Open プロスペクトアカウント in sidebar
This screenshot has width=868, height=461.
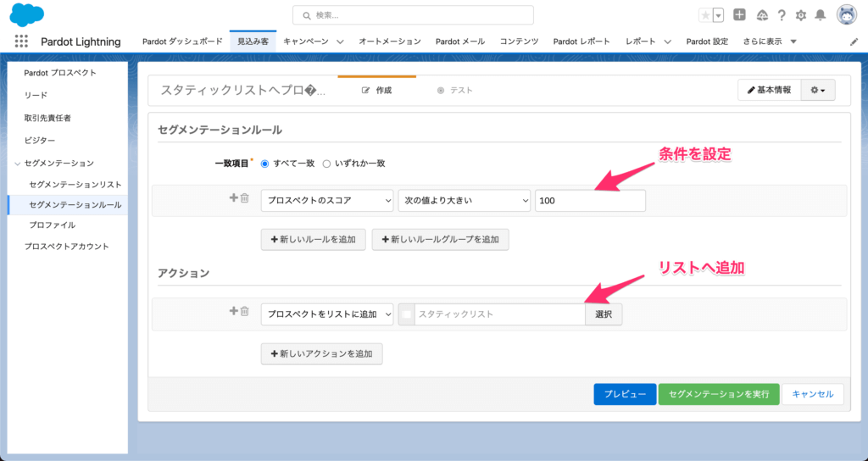pyautogui.click(x=66, y=247)
